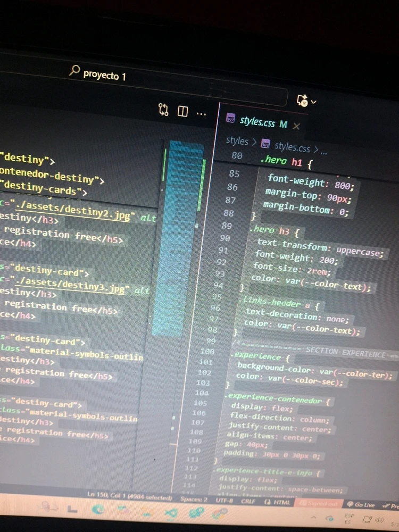Expand the Copilot dropdown arrow
The height and width of the screenshot is (532, 399).
point(314,102)
